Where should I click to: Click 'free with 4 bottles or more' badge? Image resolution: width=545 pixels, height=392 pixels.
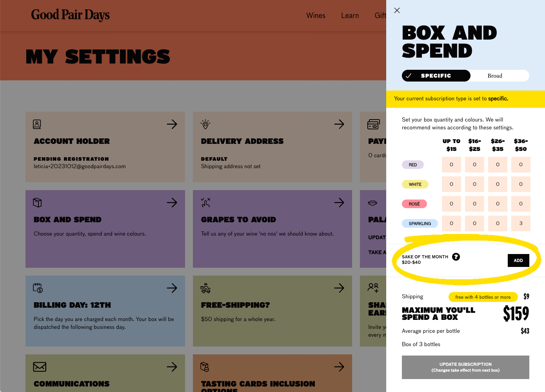(483, 297)
